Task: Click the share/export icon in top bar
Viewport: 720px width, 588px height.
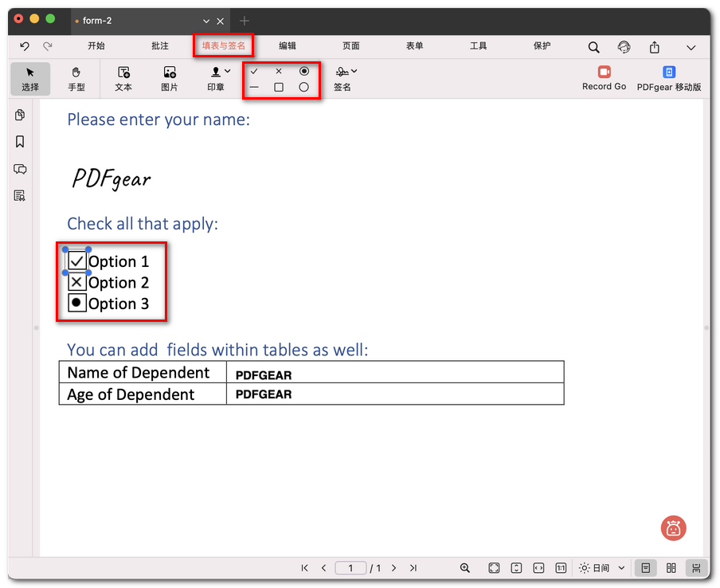Action: (655, 47)
